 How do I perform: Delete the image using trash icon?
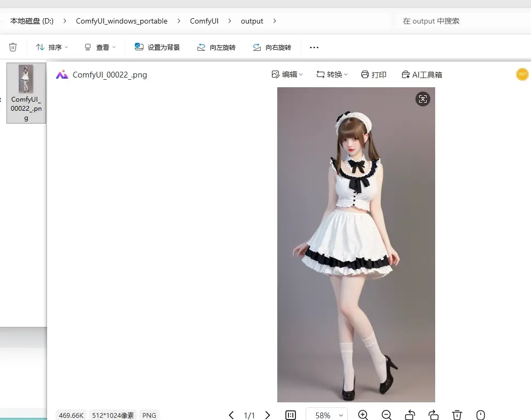tap(457, 415)
